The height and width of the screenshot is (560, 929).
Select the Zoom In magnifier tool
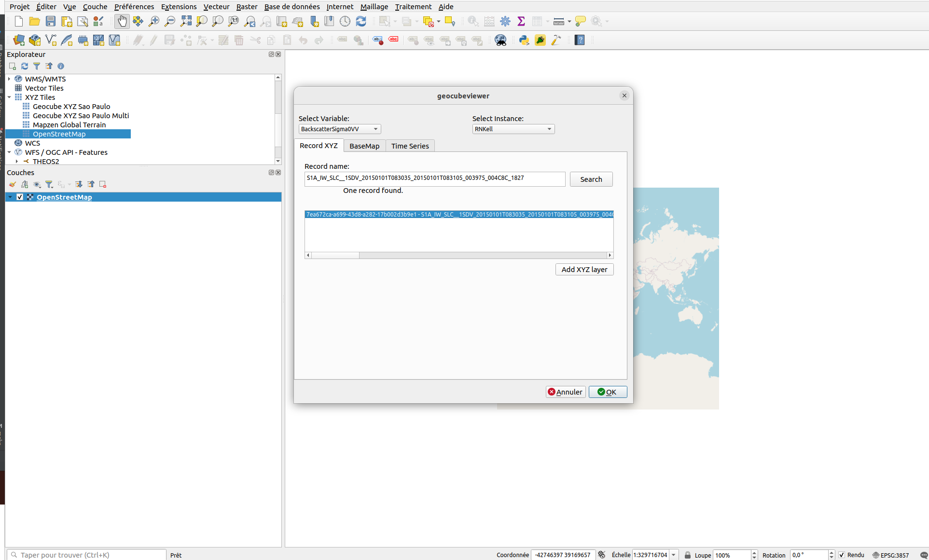pyautogui.click(x=154, y=21)
